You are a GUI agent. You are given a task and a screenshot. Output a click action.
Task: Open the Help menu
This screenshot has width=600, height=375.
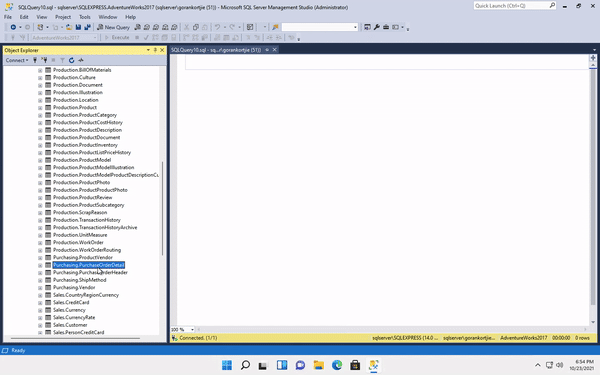point(130,17)
